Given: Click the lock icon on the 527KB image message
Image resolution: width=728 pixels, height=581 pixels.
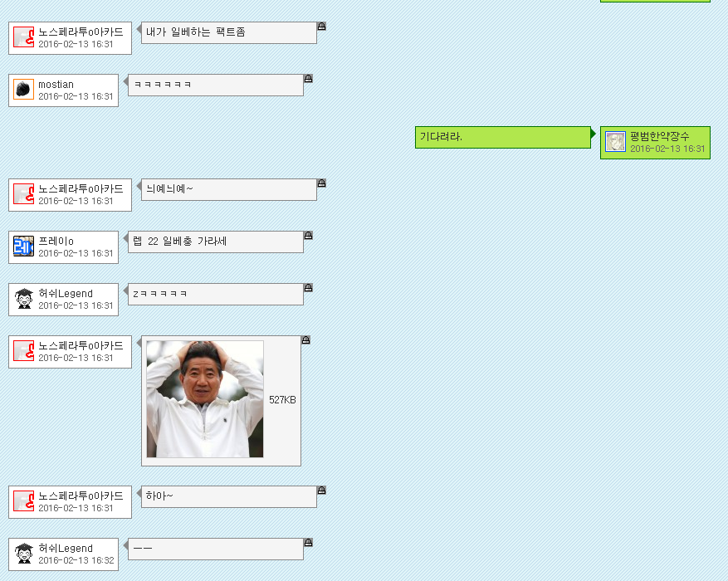Looking at the screenshot, I should 306,340.
